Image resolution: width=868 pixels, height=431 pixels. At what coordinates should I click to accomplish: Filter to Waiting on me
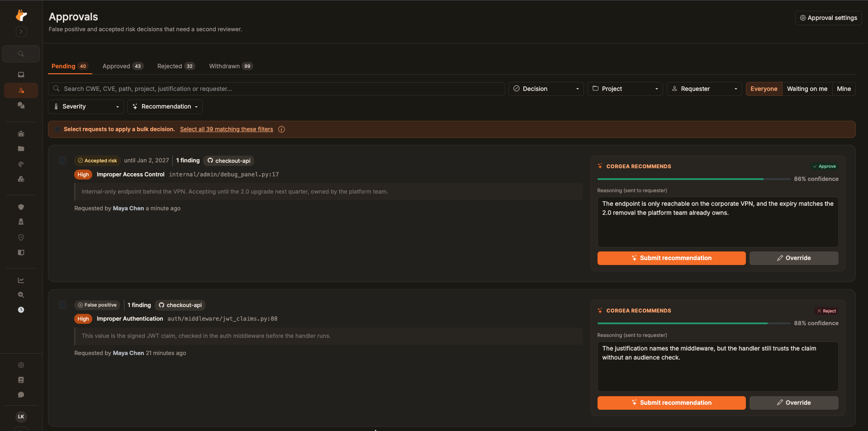(807, 89)
